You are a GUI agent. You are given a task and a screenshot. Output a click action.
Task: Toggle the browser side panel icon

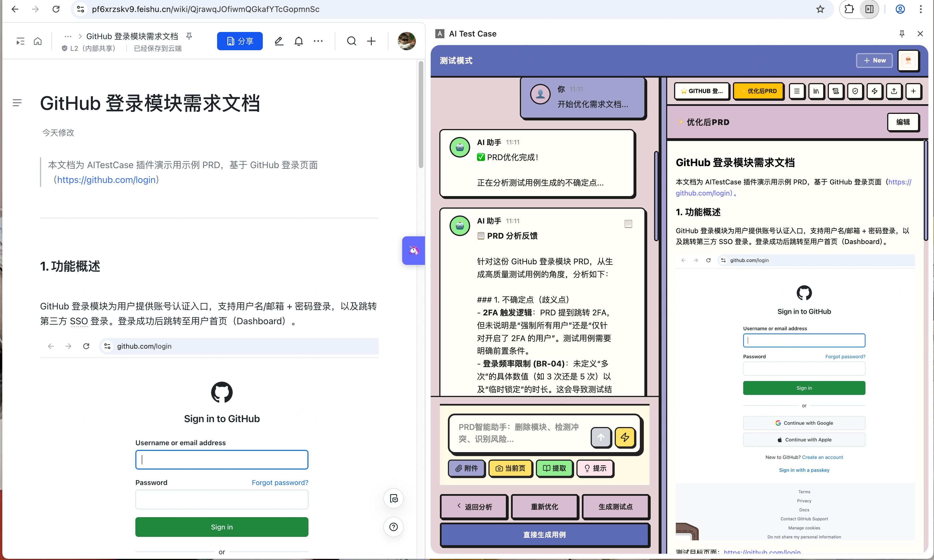click(869, 9)
